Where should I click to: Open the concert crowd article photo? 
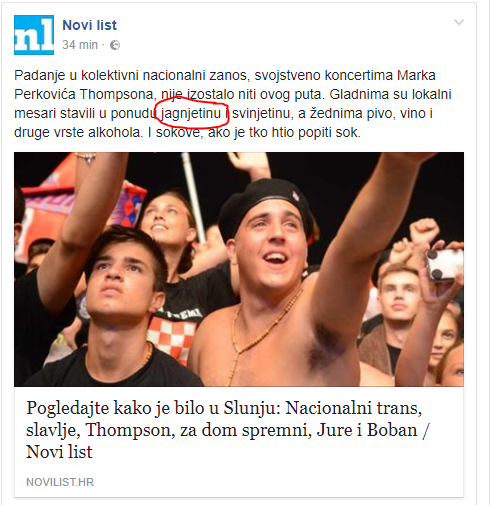[239, 269]
